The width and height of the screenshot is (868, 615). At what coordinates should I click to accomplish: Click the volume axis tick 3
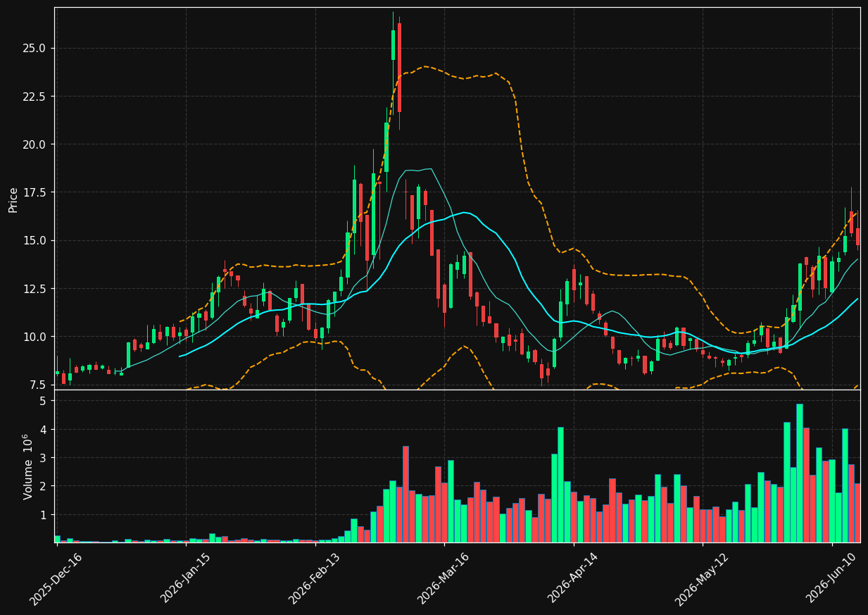(42, 458)
